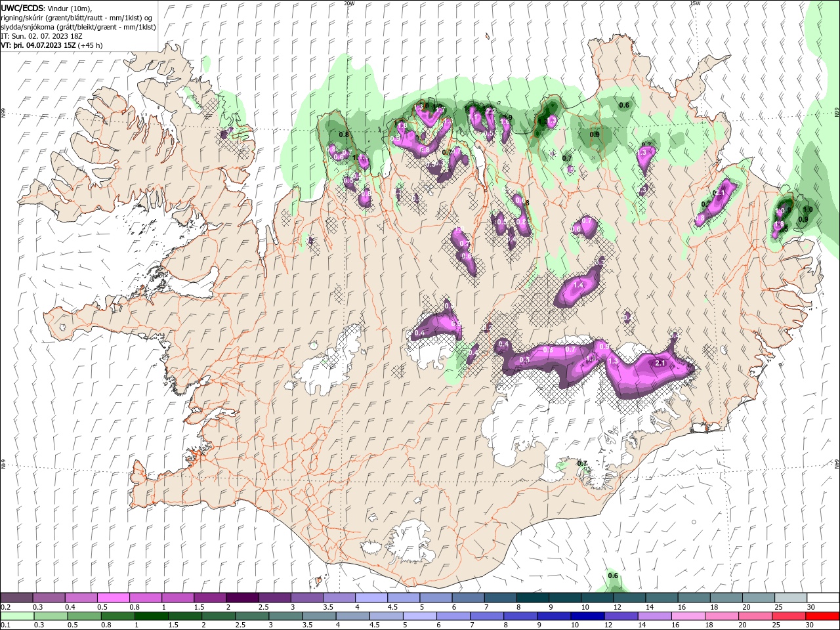Pick the deep navy 10 to 12 rain swatch
The image size is (840, 630).
tap(587, 616)
